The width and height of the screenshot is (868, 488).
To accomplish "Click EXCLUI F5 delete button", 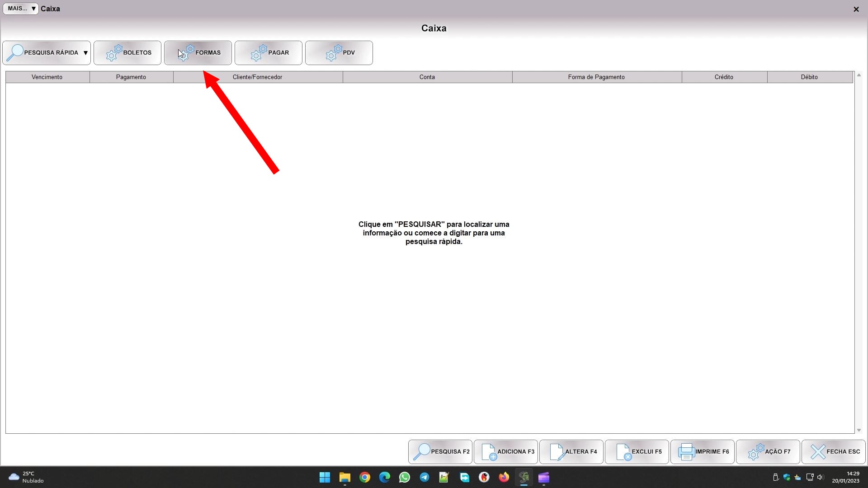I will (x=637, y=451).
